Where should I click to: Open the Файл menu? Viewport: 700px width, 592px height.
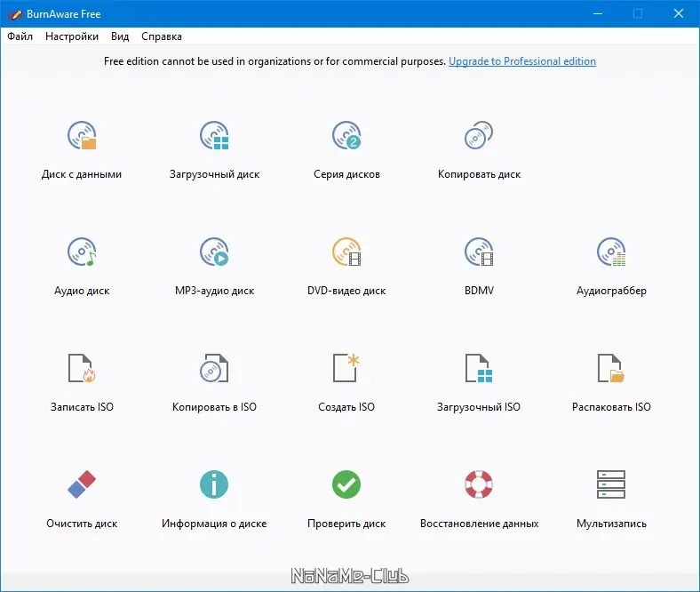(x=20, y=36)
